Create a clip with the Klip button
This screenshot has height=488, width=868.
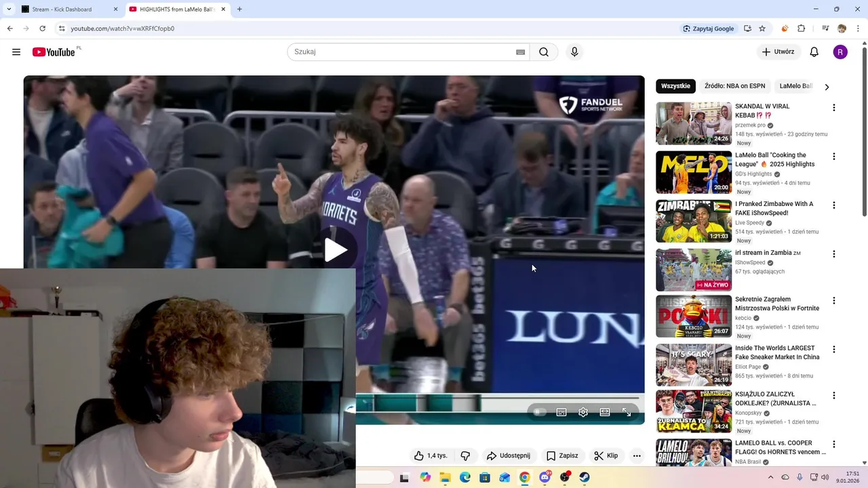(x=606, y=455)
